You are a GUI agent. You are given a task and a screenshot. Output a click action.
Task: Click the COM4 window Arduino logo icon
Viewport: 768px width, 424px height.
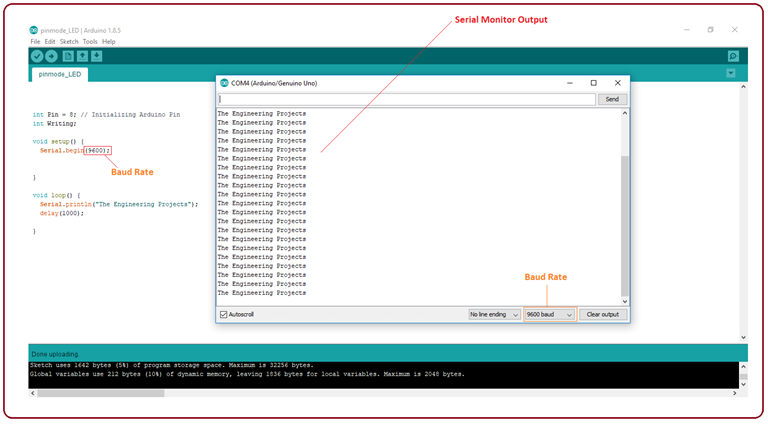224,83
